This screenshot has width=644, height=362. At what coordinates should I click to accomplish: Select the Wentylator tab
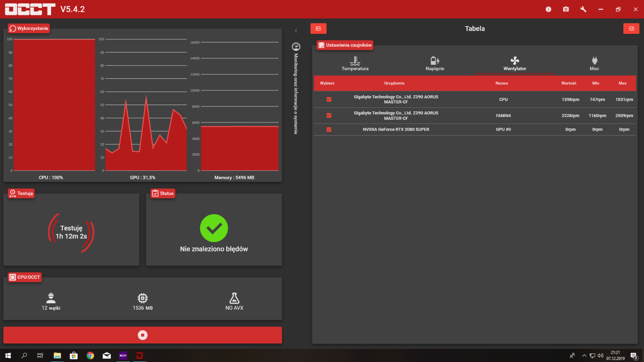pyautogui.click(x=515, y=64)
